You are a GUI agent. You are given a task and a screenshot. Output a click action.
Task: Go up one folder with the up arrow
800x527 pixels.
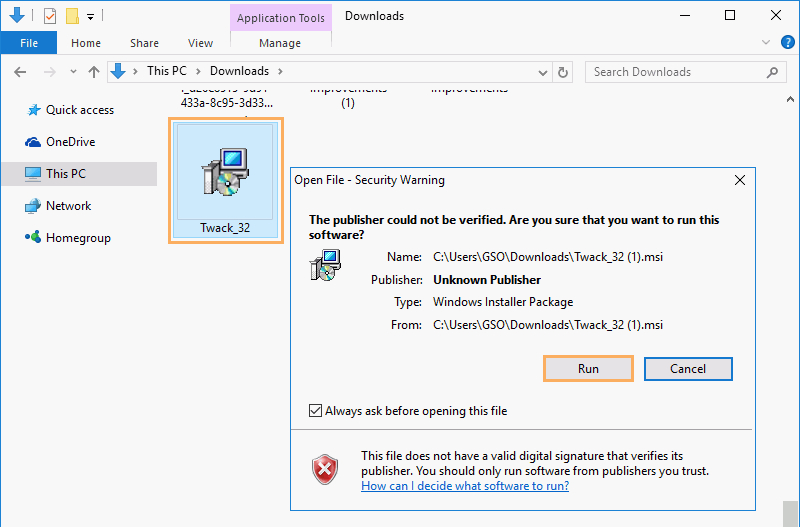(94, 72)
